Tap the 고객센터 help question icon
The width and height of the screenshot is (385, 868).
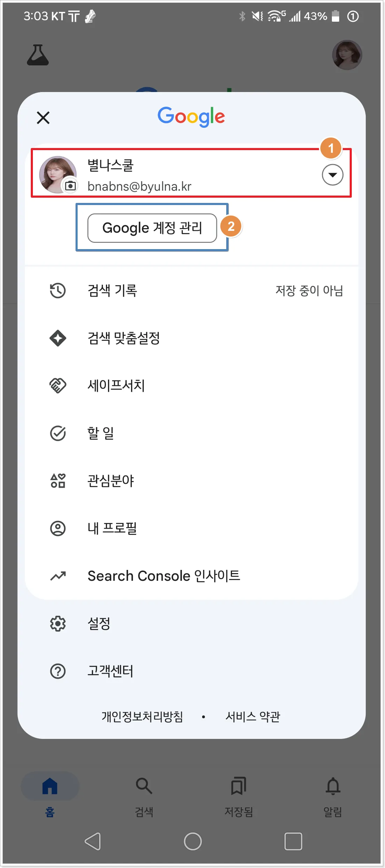click(58, 671)
